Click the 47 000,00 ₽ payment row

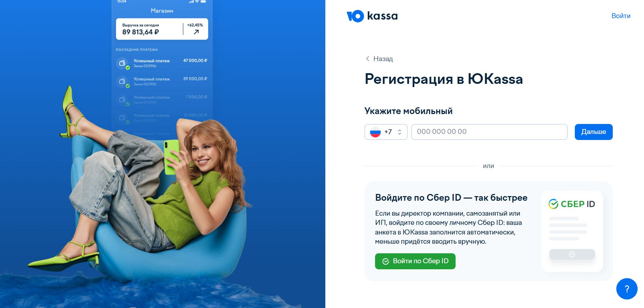(162, 63)
